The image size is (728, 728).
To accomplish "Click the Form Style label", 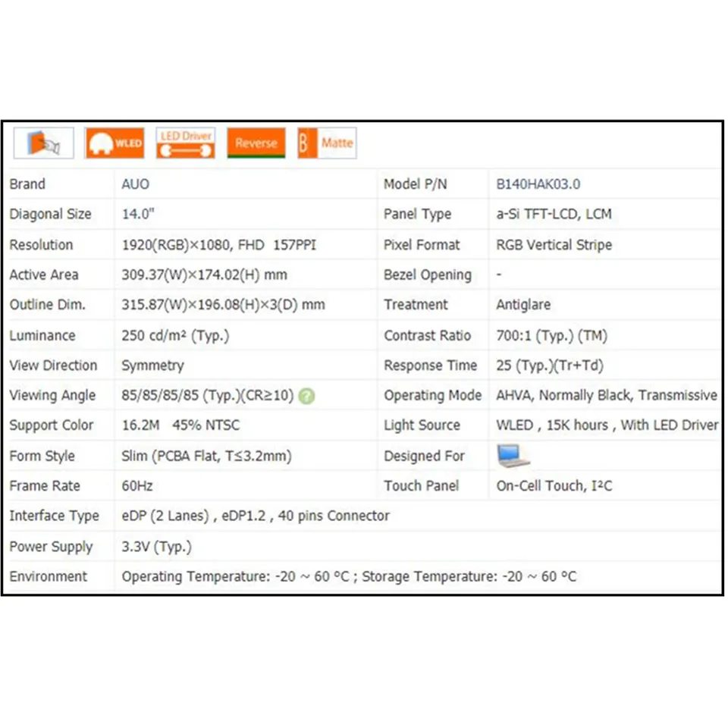I will (42, 456).
